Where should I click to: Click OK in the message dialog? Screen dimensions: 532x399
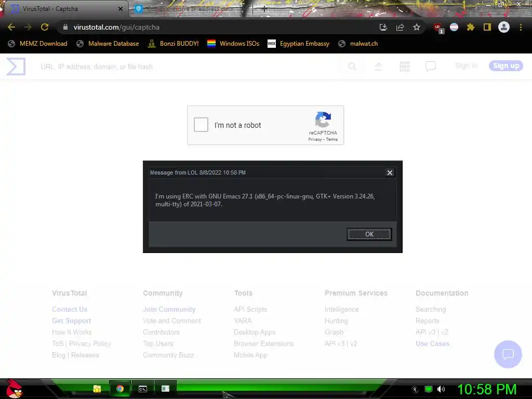pyautogui.click(x=369, y=234)
